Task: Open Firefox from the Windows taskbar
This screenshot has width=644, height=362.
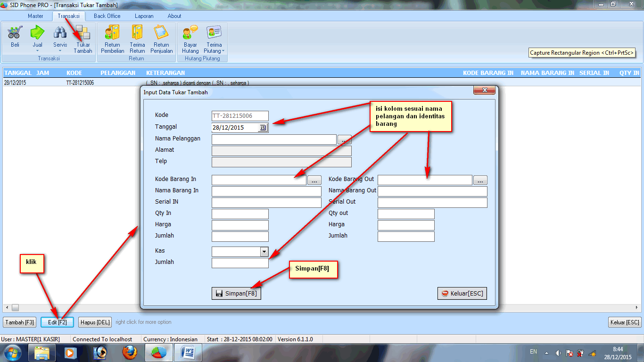Action: pyautogui.click(x=130, y=353)
